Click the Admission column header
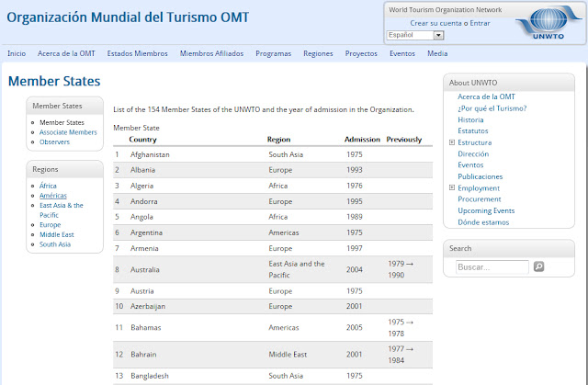Screen dimensions: 588x385 pyautogui.click(x=362, y=140)
